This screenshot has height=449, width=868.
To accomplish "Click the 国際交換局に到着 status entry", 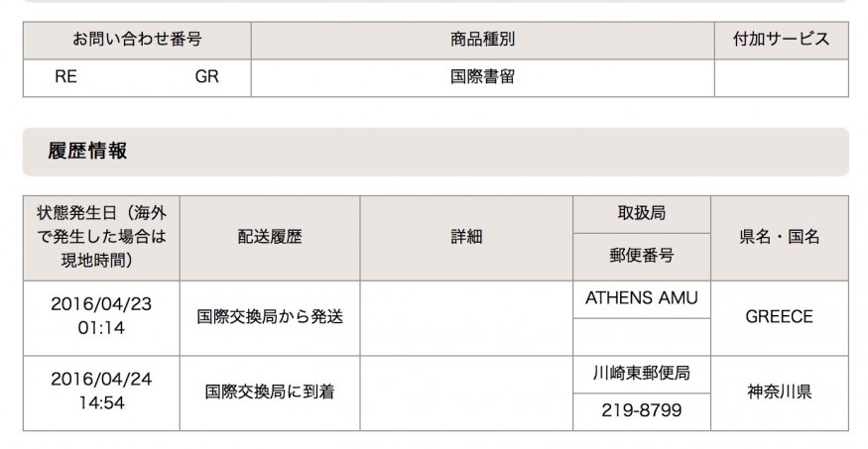I will (x=269, y=392).
